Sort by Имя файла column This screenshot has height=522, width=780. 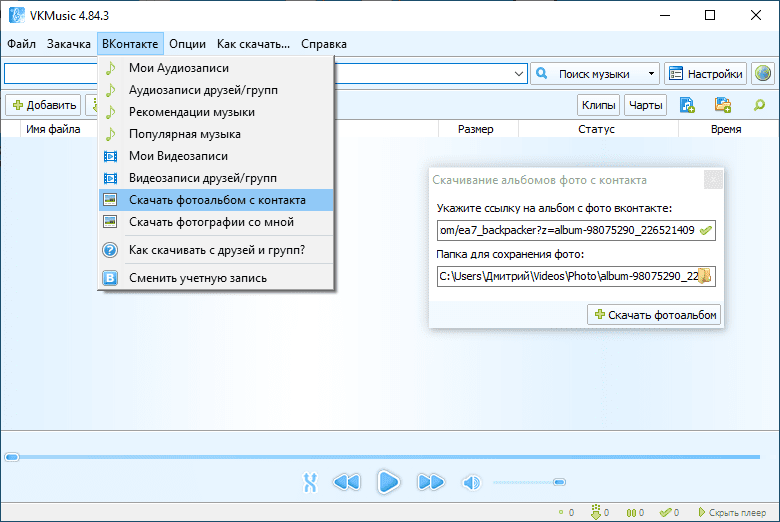[53, 129]
